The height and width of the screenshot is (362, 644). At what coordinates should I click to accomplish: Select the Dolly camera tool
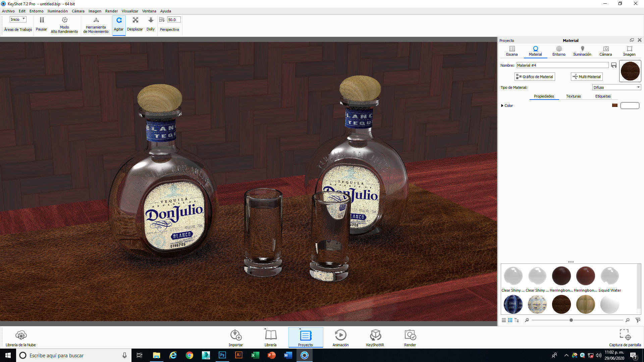pyautogui.click(x=151, y=20)
